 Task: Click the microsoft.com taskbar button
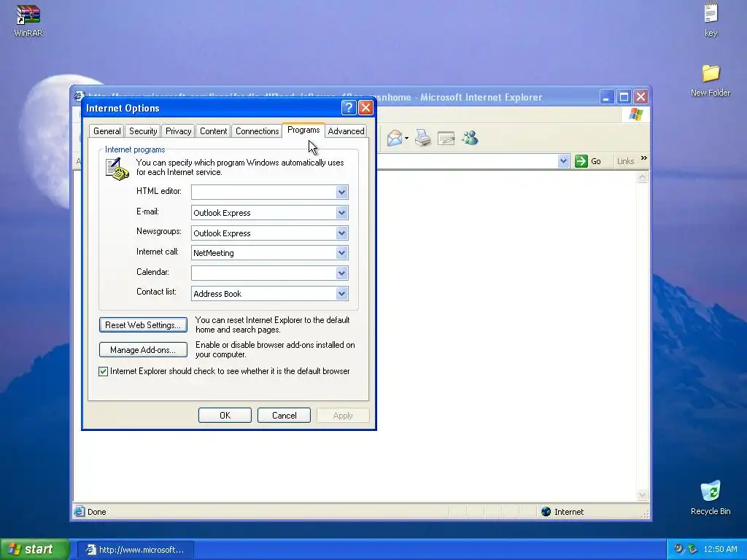(136, 550)
